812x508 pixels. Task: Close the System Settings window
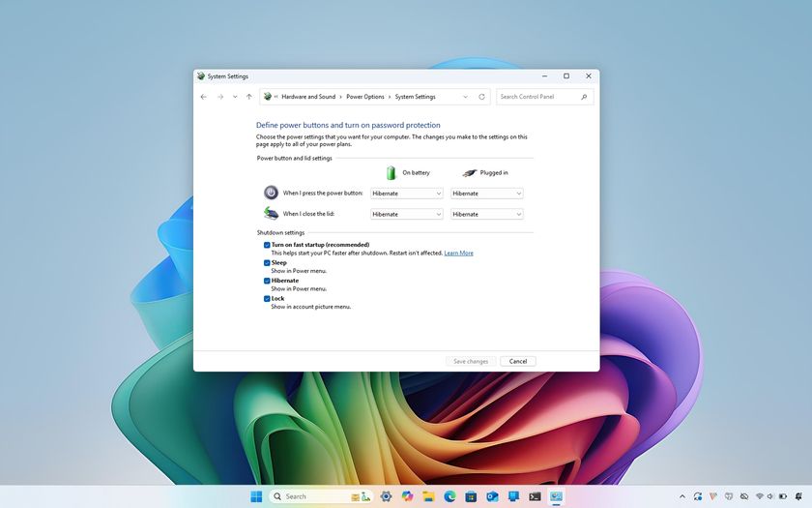tap(589, 76)
